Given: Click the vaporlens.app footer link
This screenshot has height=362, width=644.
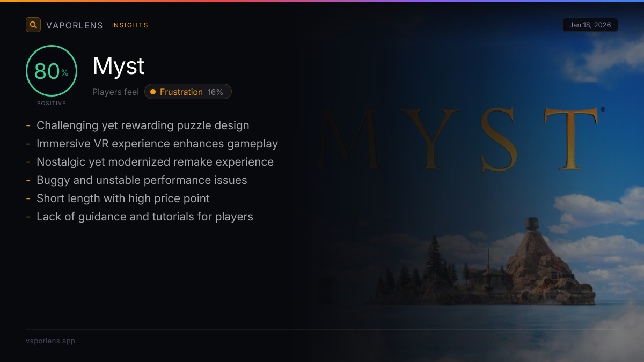Looking at the screenshot, I should click(x=50, y=341).
